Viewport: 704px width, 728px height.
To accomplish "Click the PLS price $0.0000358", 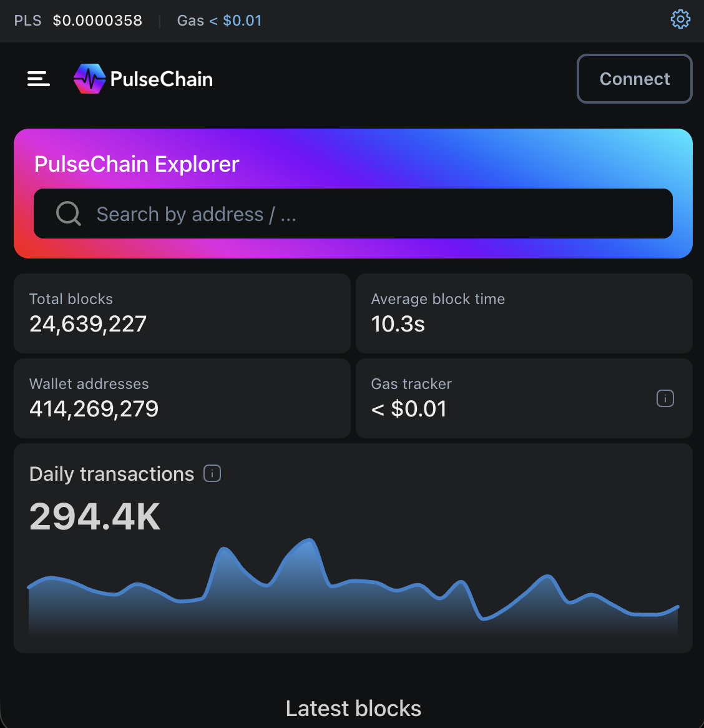I will [97, 21].
